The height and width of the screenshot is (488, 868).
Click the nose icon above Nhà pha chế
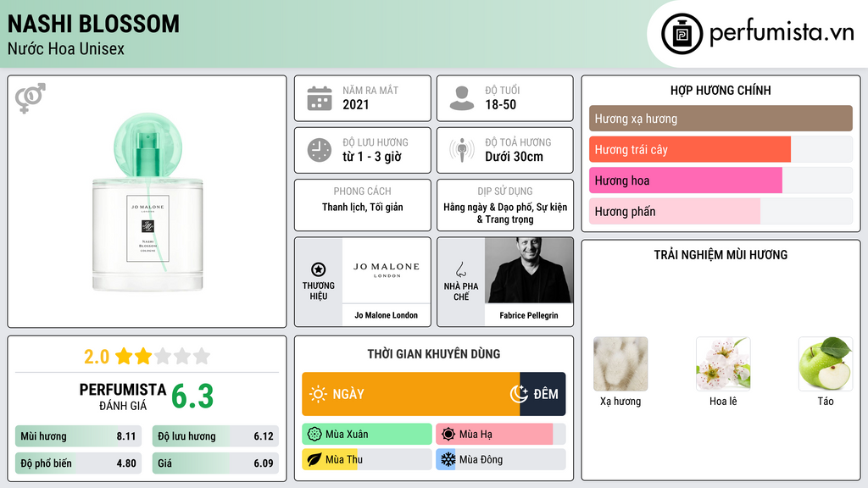460,269
